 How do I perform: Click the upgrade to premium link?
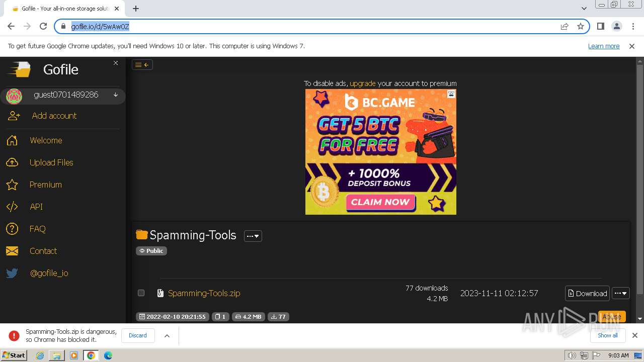click(x=363, y=83)
